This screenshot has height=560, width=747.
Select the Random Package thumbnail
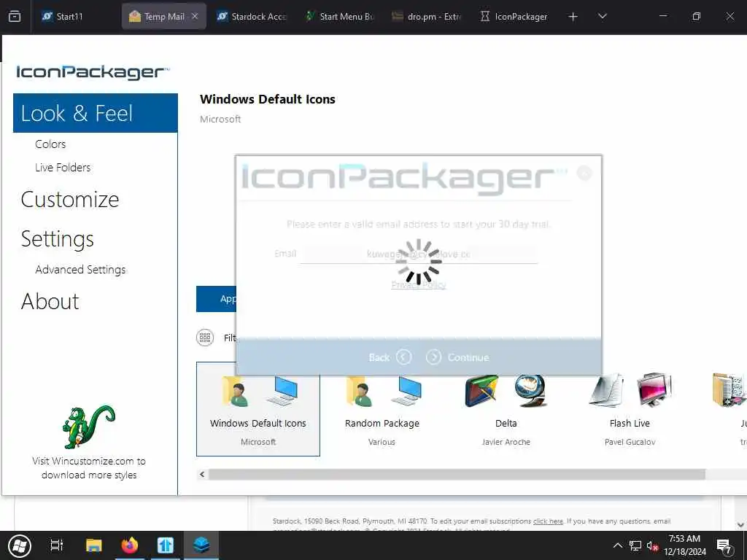point(382,411)
